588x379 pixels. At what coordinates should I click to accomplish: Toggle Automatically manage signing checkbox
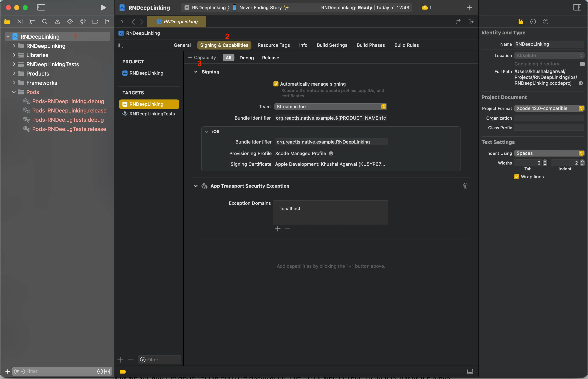point(276,84)
